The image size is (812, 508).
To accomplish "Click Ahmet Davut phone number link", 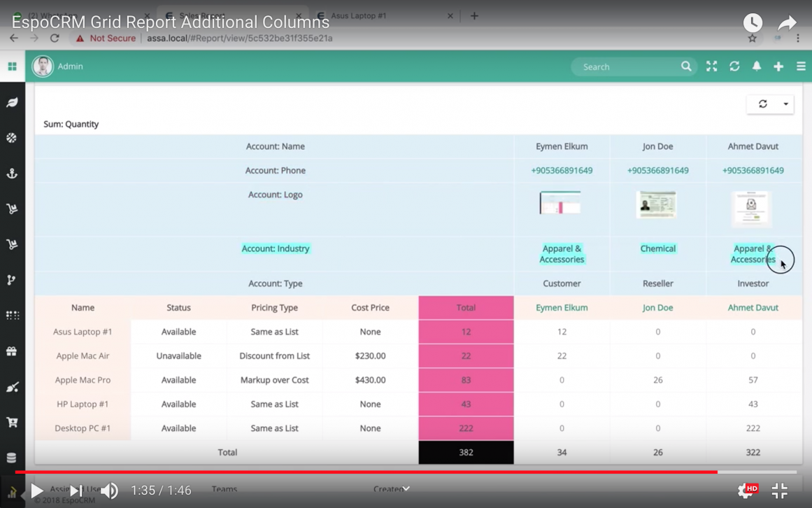I will coord(753,170).
